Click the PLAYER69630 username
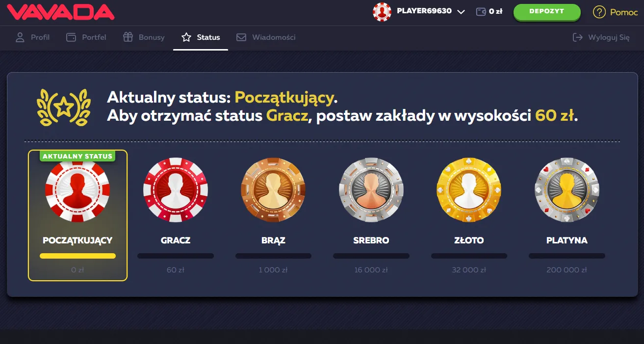This screenshot has width=644, height=344. coord(424,11)
